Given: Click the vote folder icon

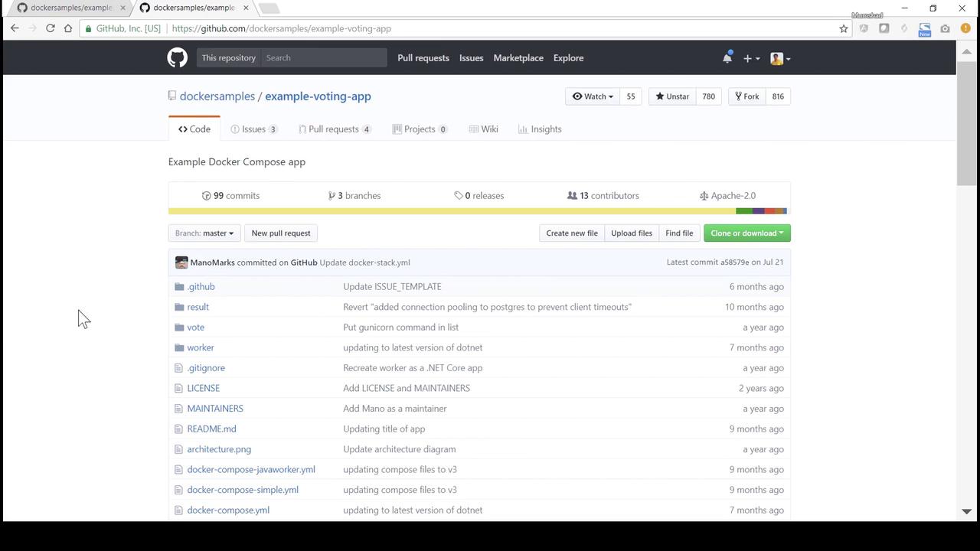Looking at the screenshot, I should click(179, 327).
